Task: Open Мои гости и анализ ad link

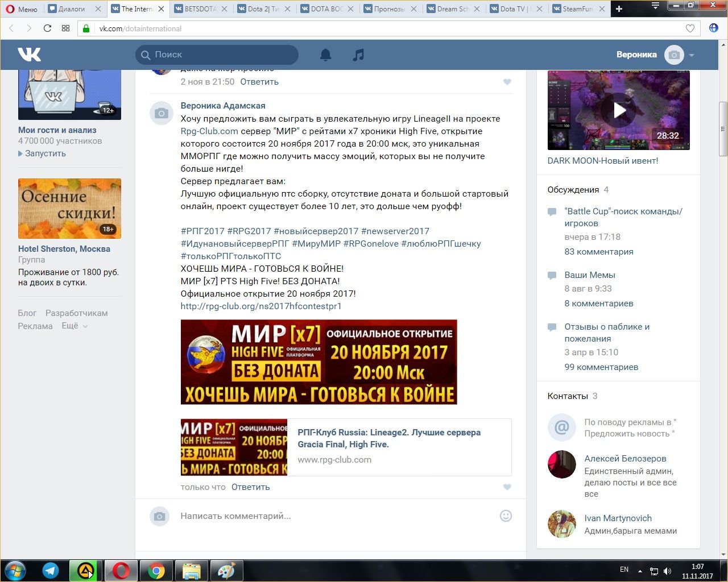Action: [x=57, y=130]
